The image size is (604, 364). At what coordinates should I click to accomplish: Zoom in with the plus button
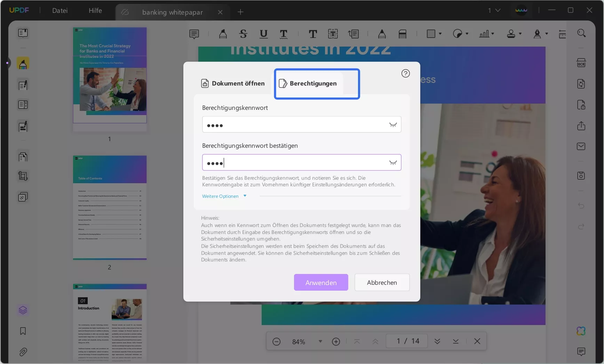coord(336,341)
